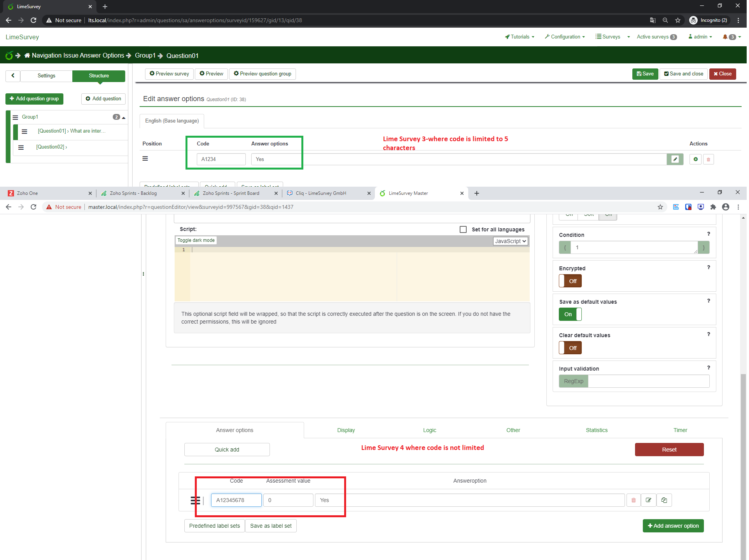This screenshot has width=749, height=560.
Task: Click the left arrow collapse sidebar button
Action: pyautogui.click(x=13, y=76)
